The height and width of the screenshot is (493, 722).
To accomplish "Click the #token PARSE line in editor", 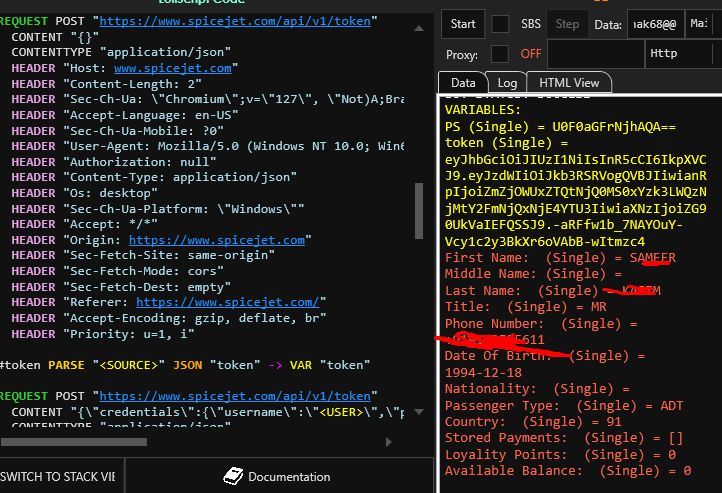I will coord(185,365).
